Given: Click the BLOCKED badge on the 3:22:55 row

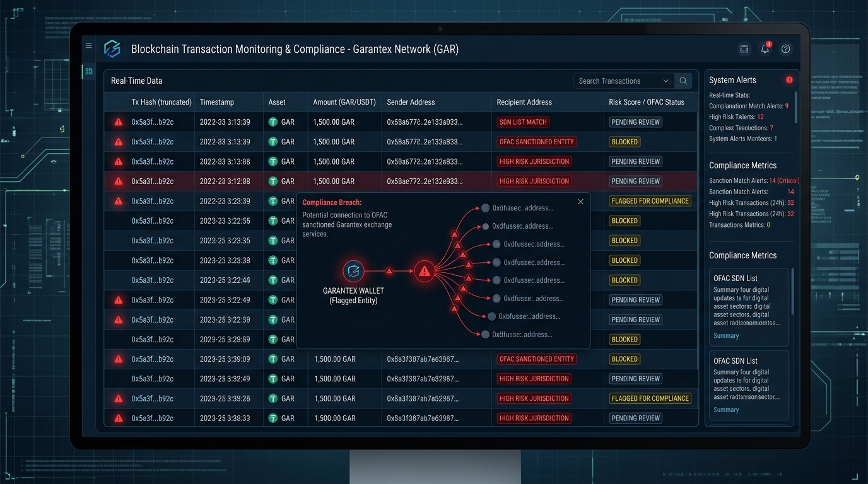Looking at the screenshot, I should 625,221.
